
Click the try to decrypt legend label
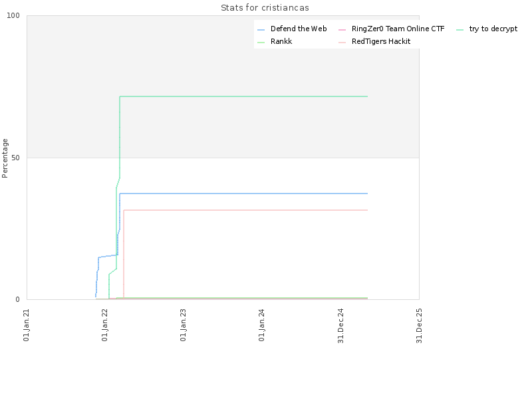(x=493, y=29)
